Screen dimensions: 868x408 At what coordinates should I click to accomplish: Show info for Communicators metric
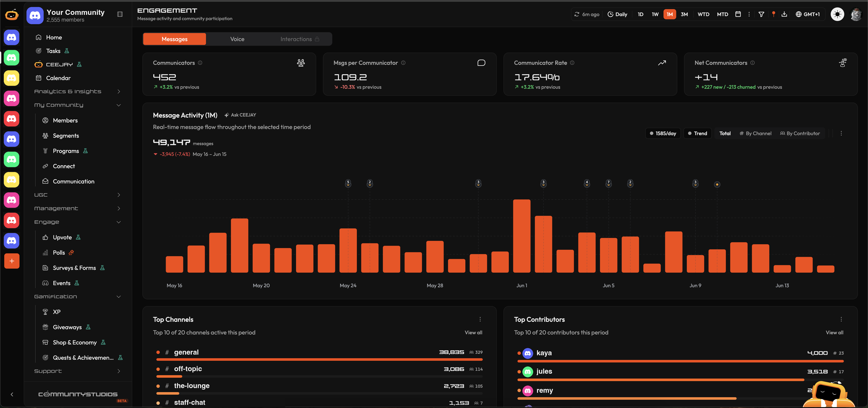(200, 63)
